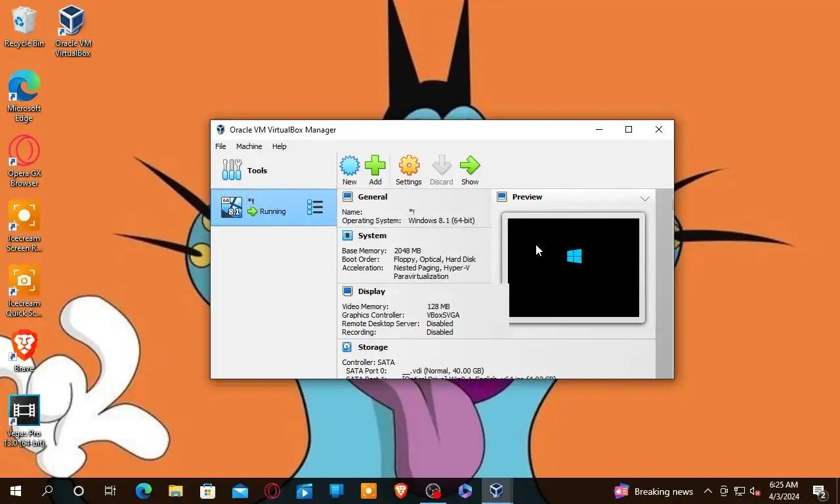The height and width of the screenshot is (504, 840).
Task: Open Microsoft Store from the taskbar
Action: coord(208,491)
